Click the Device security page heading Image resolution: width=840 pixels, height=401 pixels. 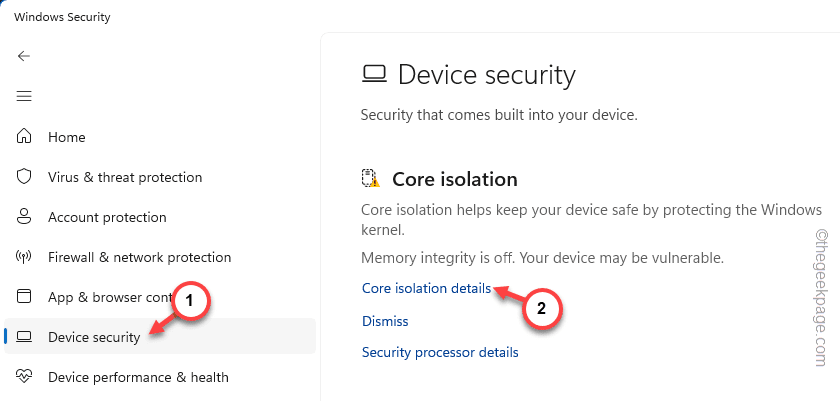click(x=486, y=75)
